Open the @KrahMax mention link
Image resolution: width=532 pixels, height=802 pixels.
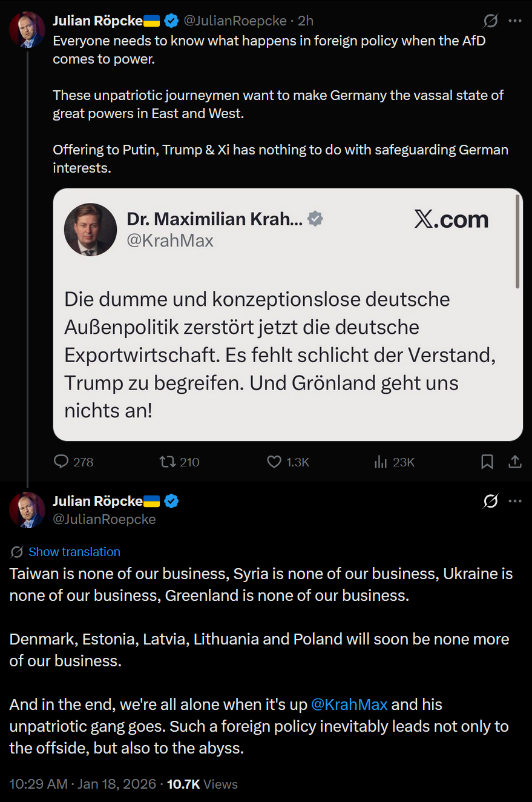[349, 704]
